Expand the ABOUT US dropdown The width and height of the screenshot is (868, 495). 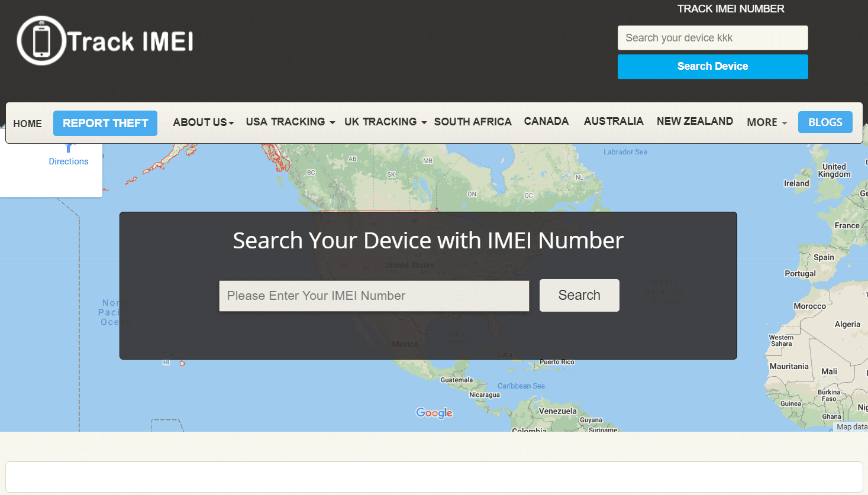click(202, 122)
